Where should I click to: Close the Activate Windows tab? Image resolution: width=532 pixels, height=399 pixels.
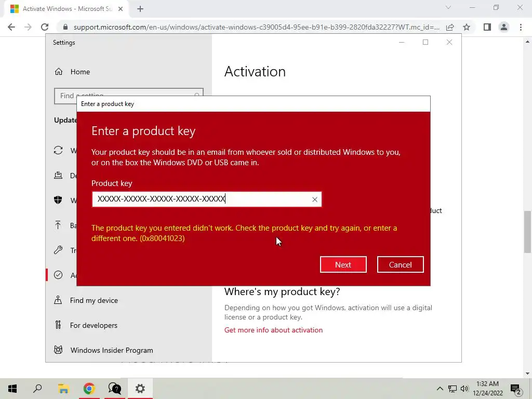(x=121, y=9)
